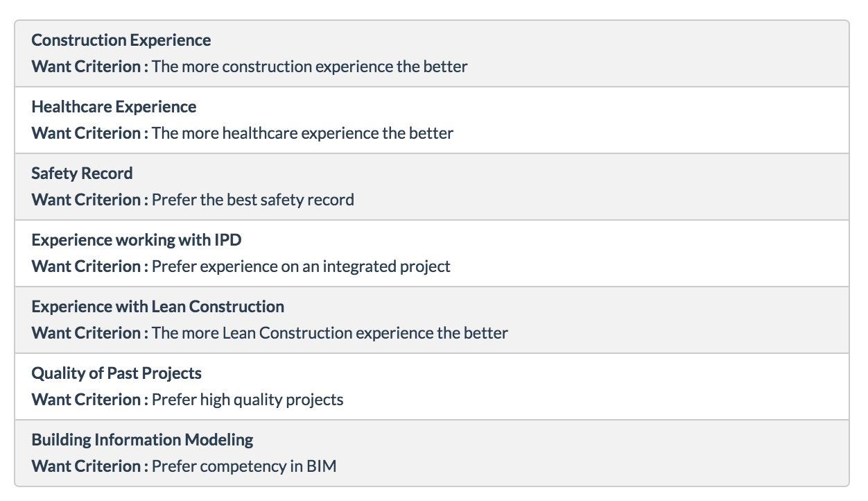Select the Quality of Past Projects row
Viewport: 868px width, 501px height.
tap(432, 387)
